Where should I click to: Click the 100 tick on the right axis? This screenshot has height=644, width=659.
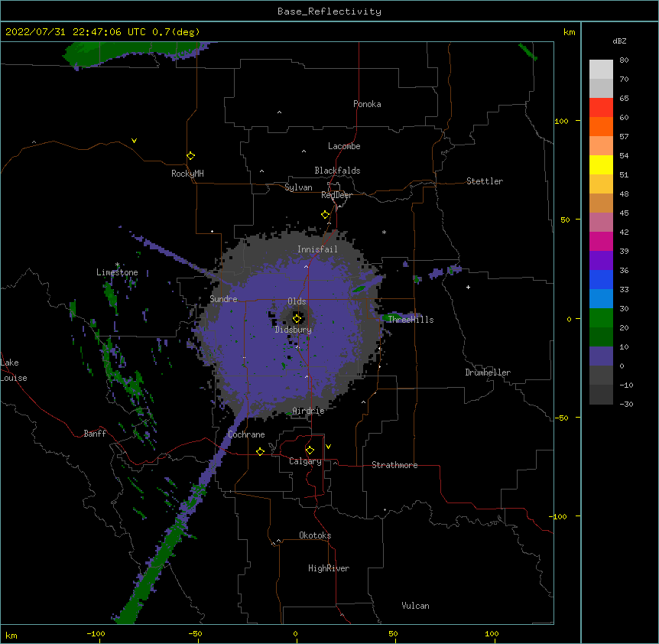pyautogui.click(x=561, y=121)
